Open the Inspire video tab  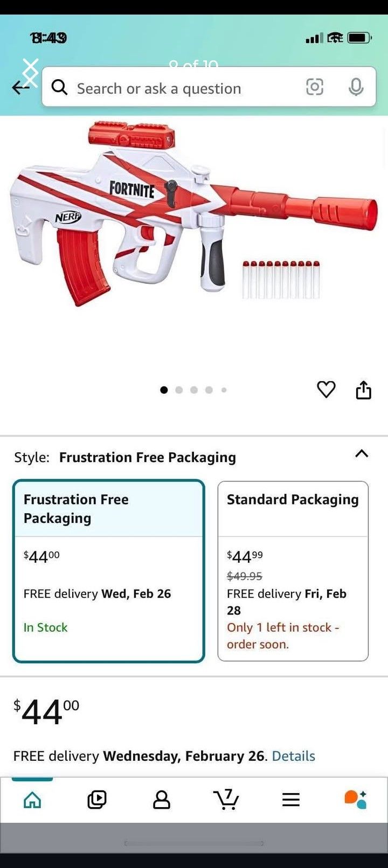97,800
